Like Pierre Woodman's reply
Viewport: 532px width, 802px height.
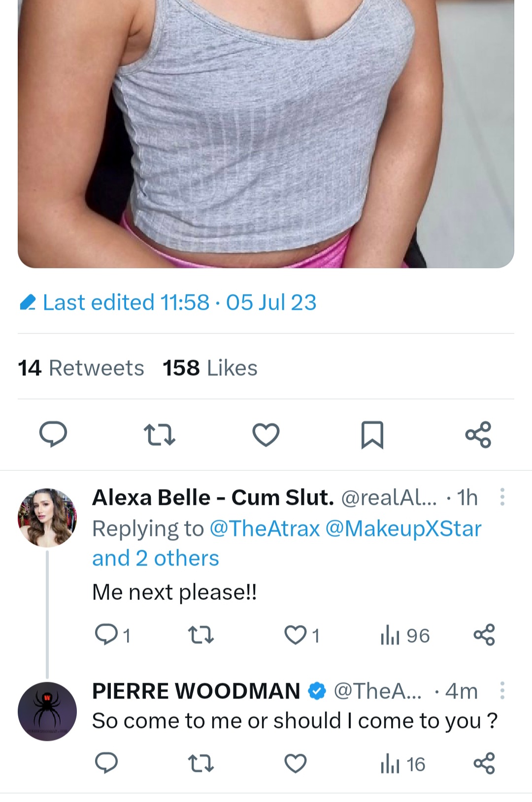(296, 764)
